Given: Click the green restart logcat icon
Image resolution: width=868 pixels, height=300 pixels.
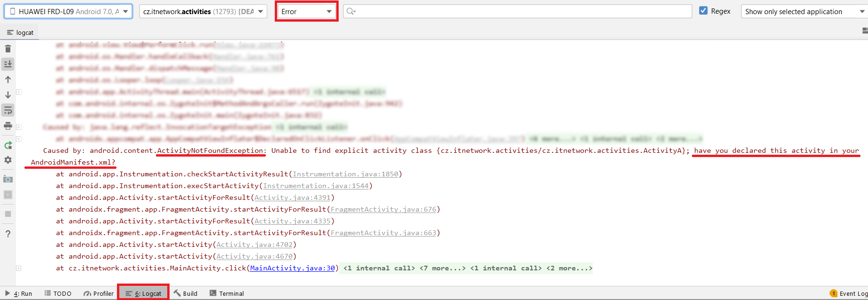Looking at the screenshot, I should tap(8, 145).
